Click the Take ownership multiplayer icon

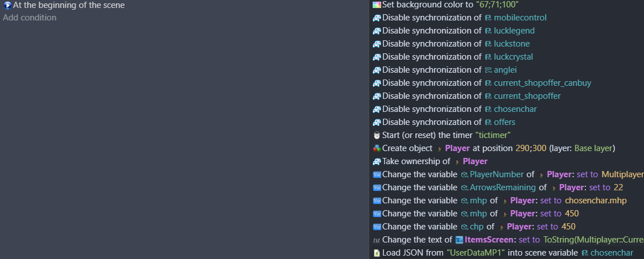tap(377, 161)
